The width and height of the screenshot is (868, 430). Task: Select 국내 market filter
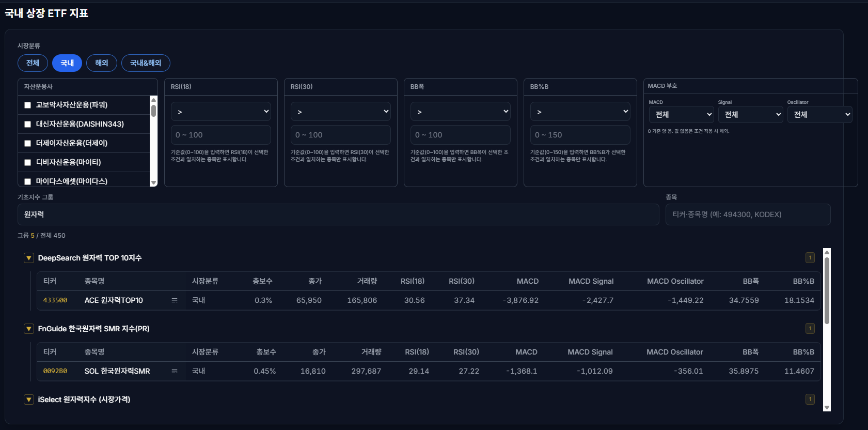pyautogui.click(x=67, y=63)
